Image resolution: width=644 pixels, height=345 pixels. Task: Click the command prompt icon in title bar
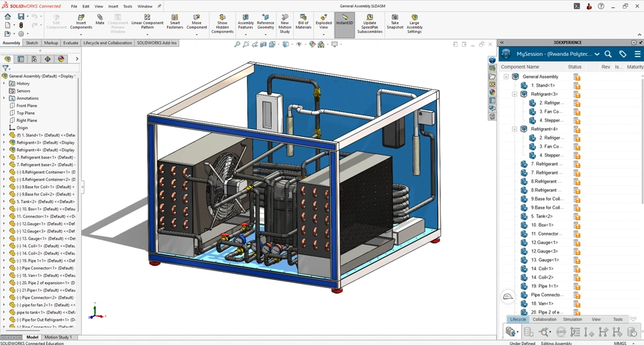(x=577, y=6)
